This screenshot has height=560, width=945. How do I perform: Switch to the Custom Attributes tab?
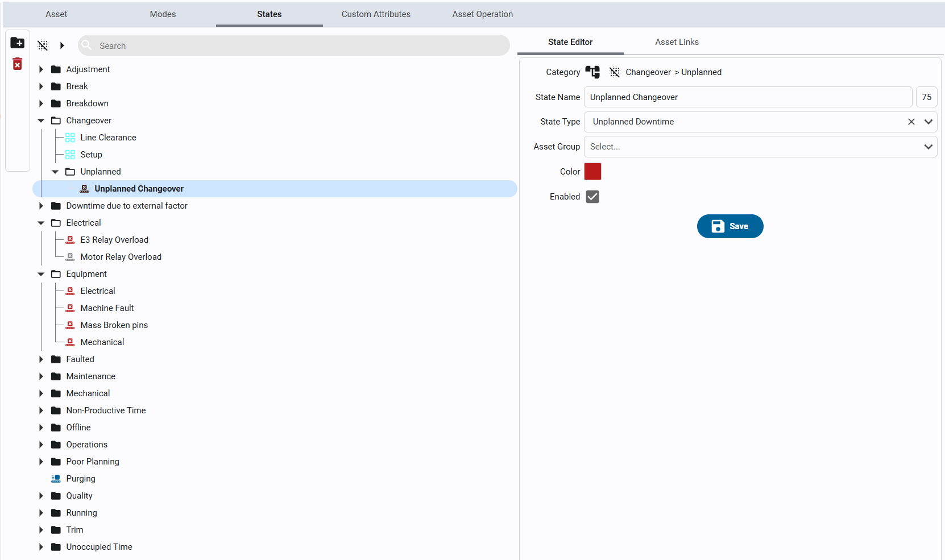pyautogui.click(x=376, y=14)
